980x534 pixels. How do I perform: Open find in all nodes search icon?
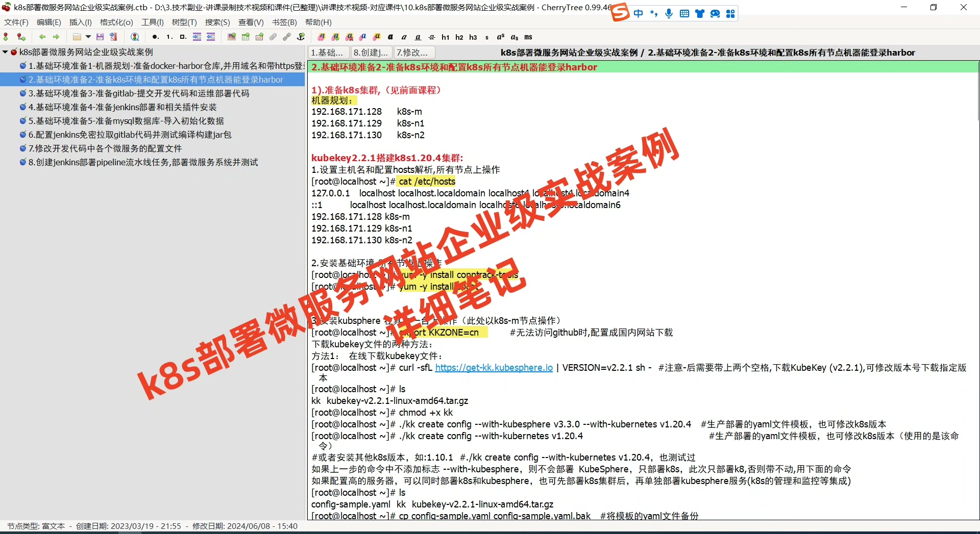pos(135,37)
